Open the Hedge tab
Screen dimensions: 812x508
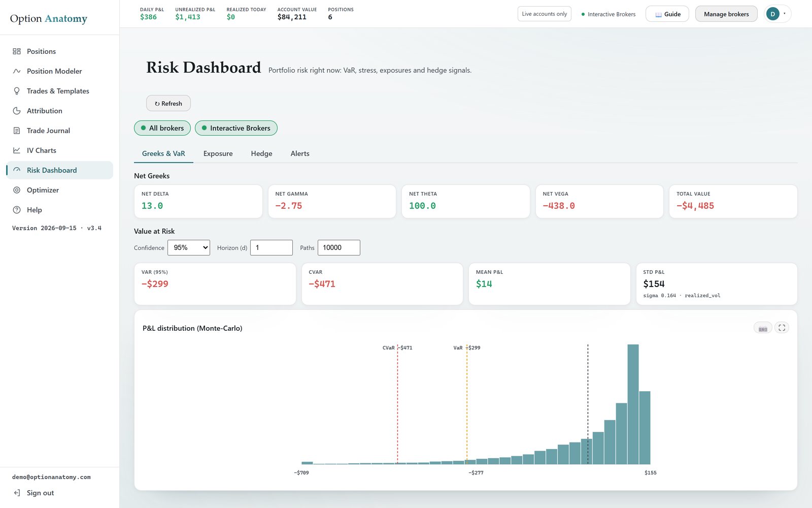pos(261,153)
